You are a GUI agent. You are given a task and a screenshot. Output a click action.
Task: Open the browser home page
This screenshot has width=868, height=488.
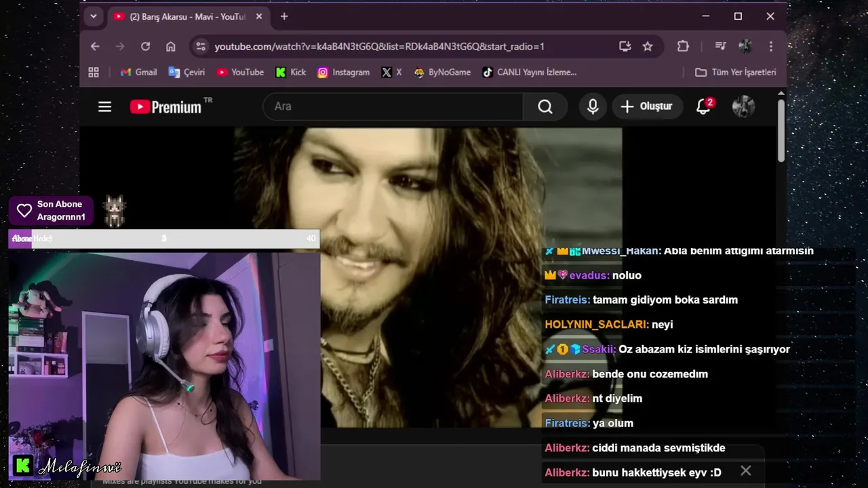pos(171,46)
